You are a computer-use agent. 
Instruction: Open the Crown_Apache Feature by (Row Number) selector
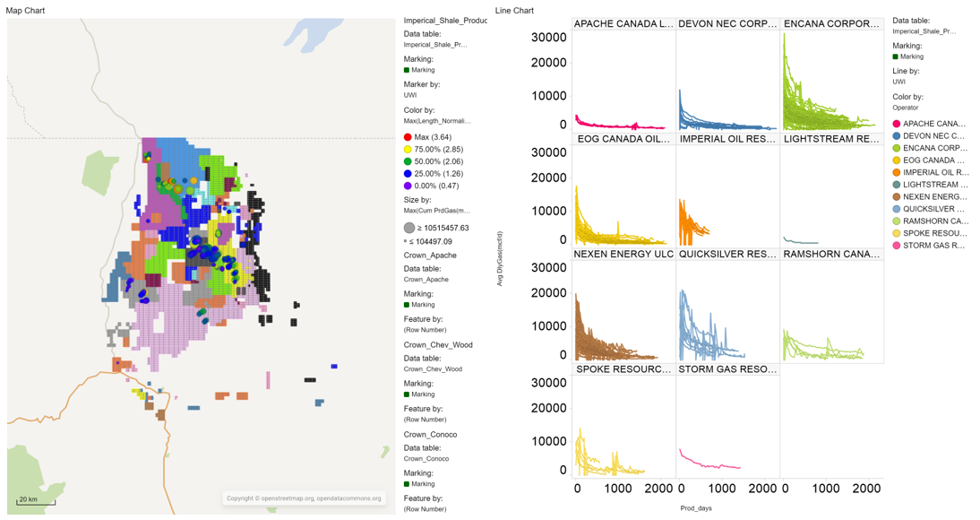click(425, 330)
